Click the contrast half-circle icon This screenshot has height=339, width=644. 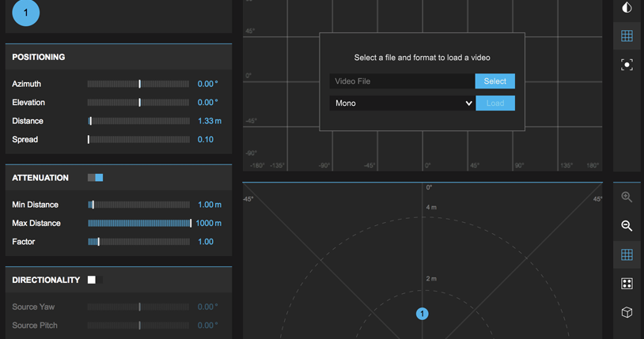click(x=627, y=8)
